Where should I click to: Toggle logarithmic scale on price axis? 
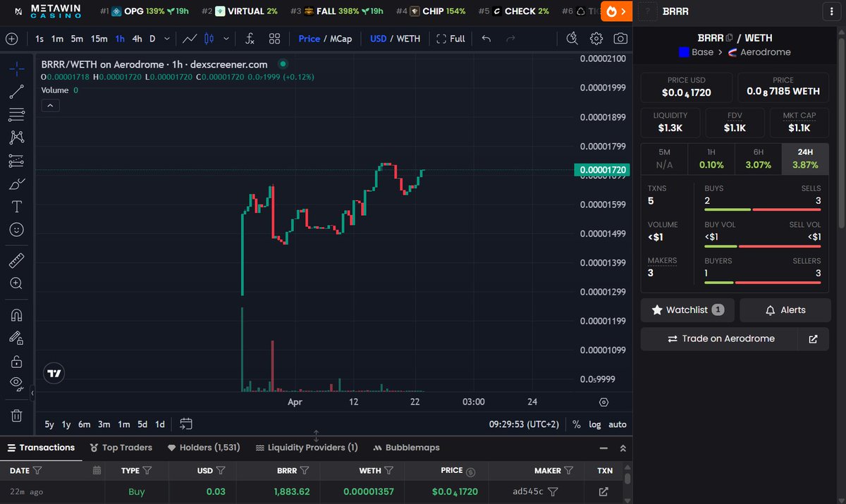pos(595,424)
